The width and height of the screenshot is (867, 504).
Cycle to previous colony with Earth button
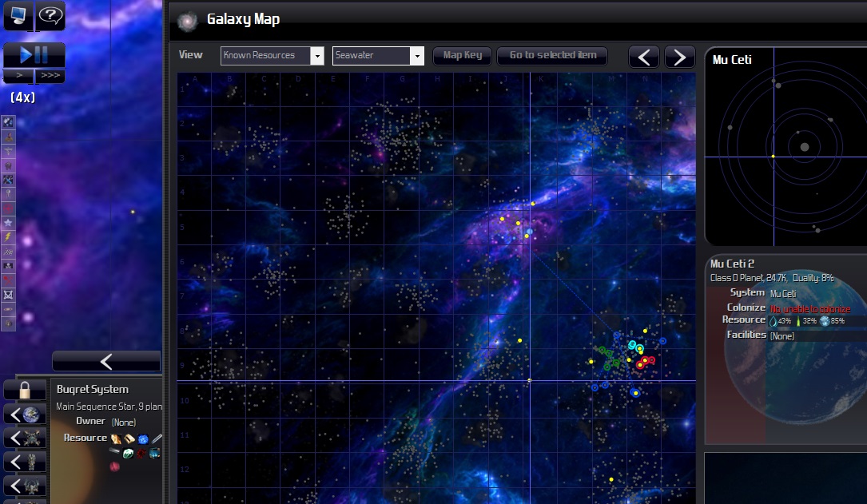click(x=25, y=414)
